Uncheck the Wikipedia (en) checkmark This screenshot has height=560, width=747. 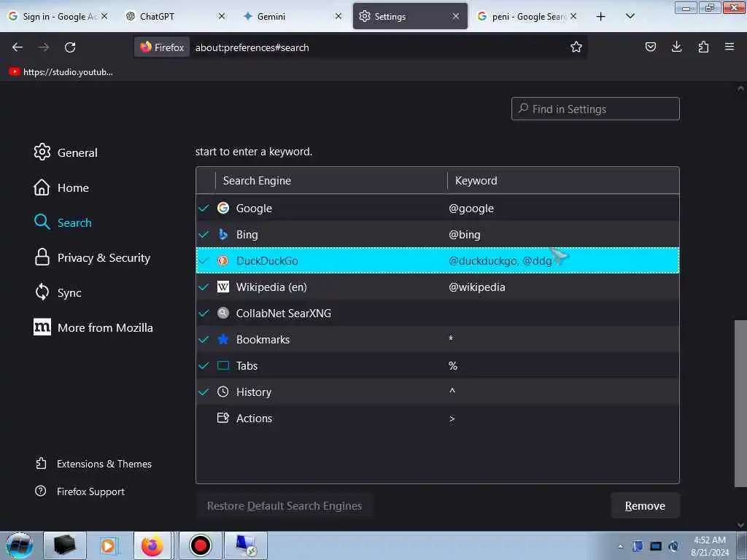(x=204, y=287)
